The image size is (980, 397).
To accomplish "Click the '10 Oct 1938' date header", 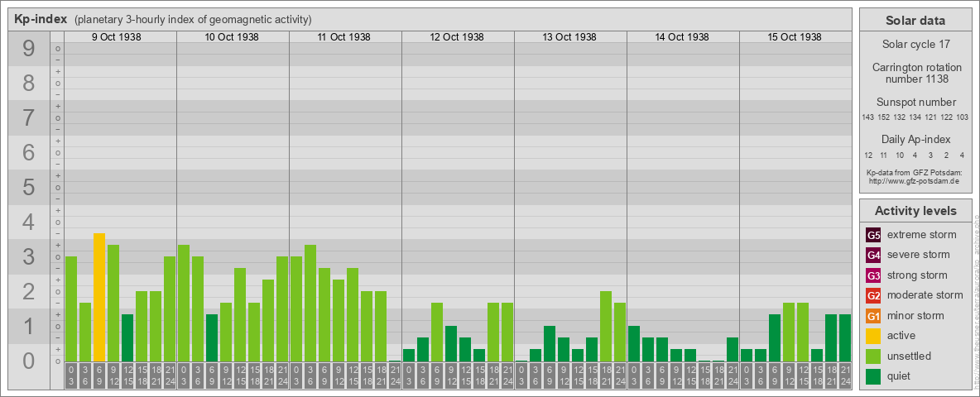I will [x=232, y=37].
